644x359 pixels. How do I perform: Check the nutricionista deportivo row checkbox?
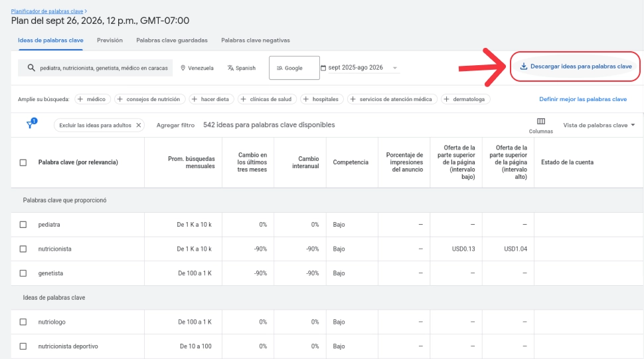click(x=23, y=346)
